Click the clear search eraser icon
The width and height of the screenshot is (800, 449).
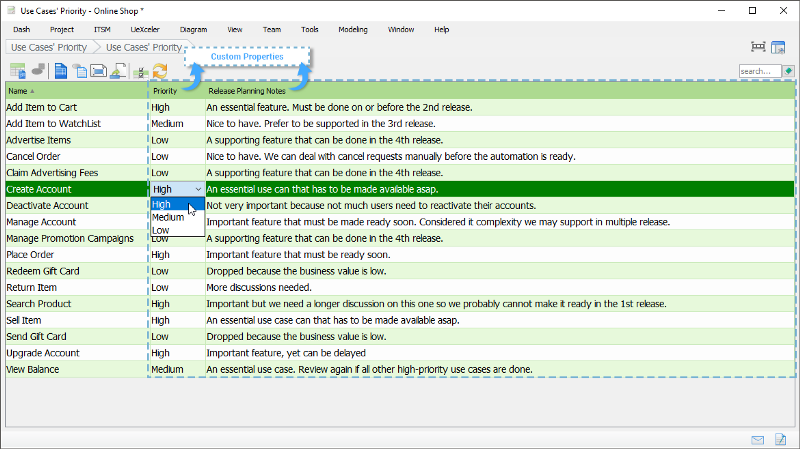[x=789, y=71]
